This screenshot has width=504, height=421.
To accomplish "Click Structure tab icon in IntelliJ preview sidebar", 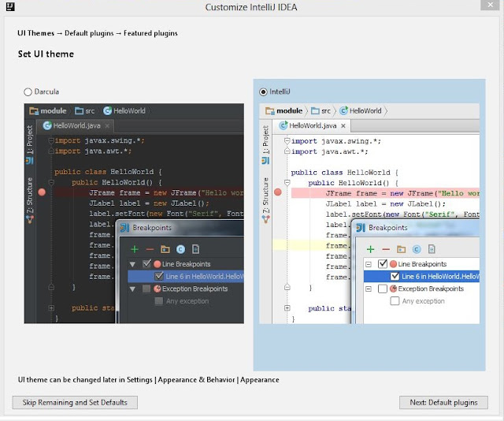I will [x=266, y=219].
